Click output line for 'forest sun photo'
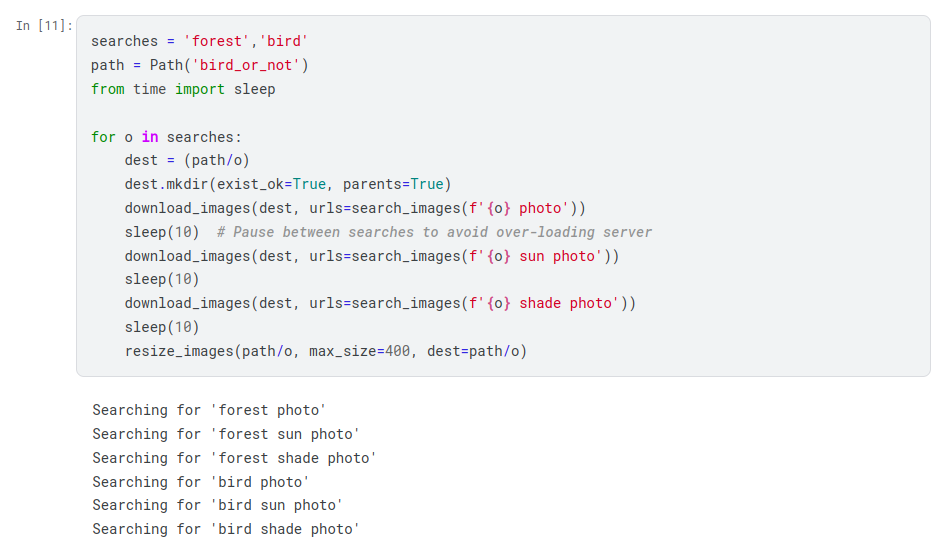The height and width of the screenshot is (548, 938). [226, 434]
